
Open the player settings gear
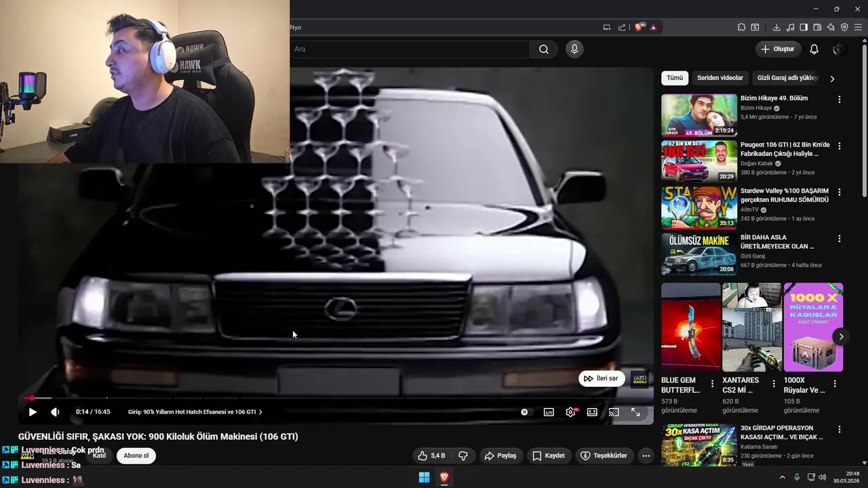tap(570, 412)
